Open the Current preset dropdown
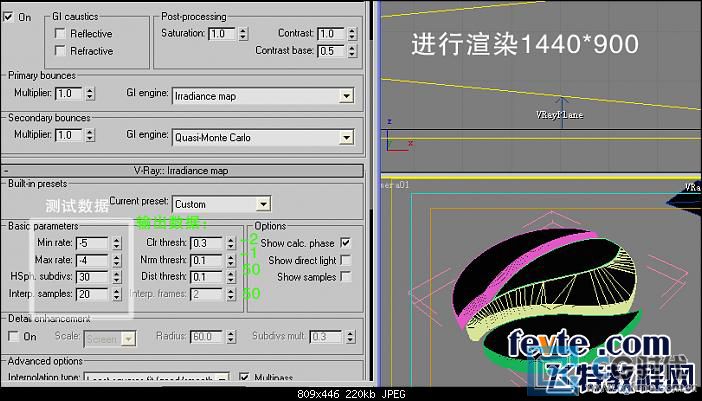 [263, 204]
